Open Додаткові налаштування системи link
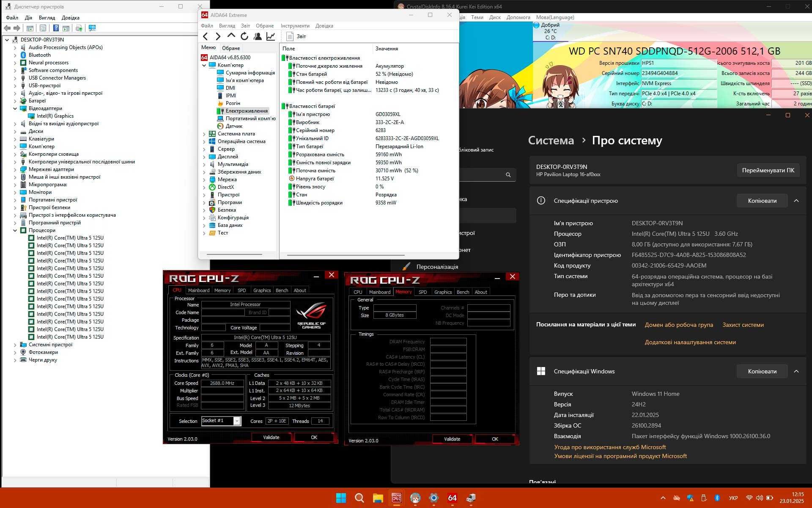 tap(690, 342)
